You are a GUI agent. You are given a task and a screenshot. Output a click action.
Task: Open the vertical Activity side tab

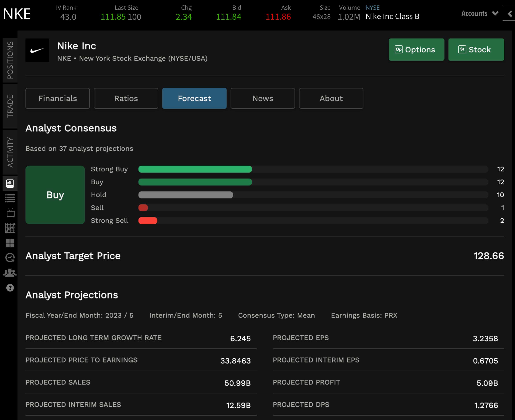coord(10,152)
